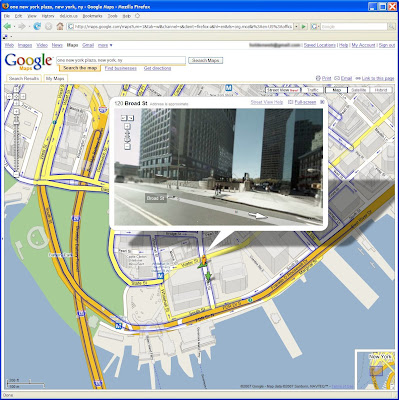399x400 pixels.
Task: Click the search magnifier icon in Firefox search box
Action: 392,26
